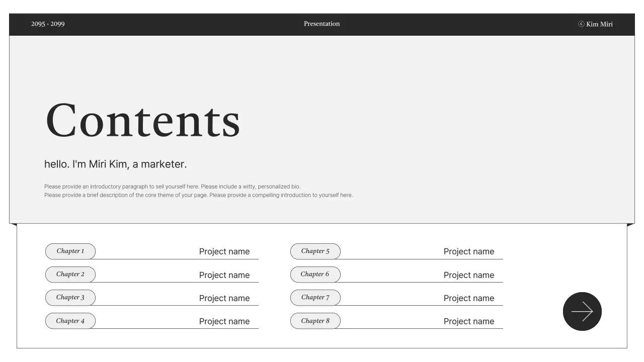Open the Chapter 1 pill button
The height and width of the screenshot is (362, 644).
click(70, 251)
